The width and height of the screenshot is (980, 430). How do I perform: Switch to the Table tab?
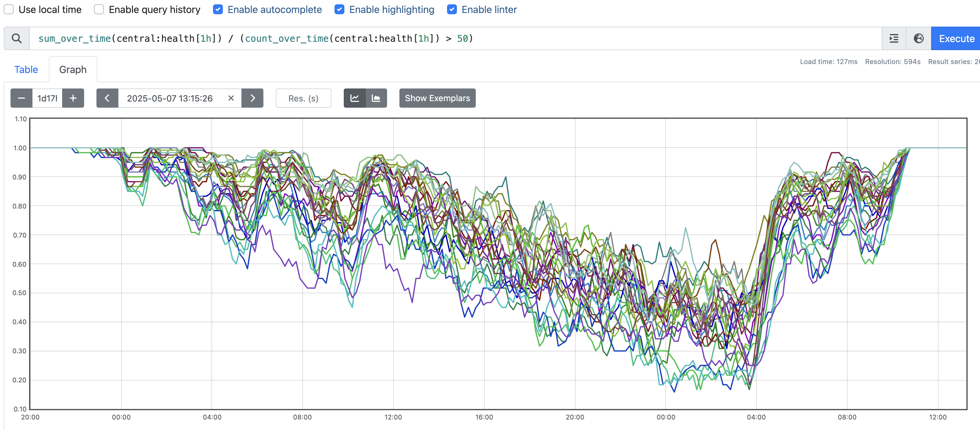tap(26, 70)
